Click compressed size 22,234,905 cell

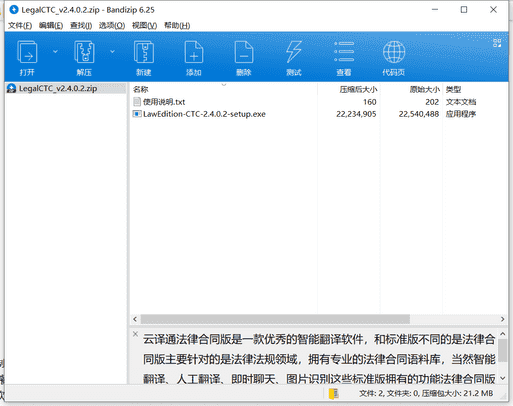tap(356, 114)
